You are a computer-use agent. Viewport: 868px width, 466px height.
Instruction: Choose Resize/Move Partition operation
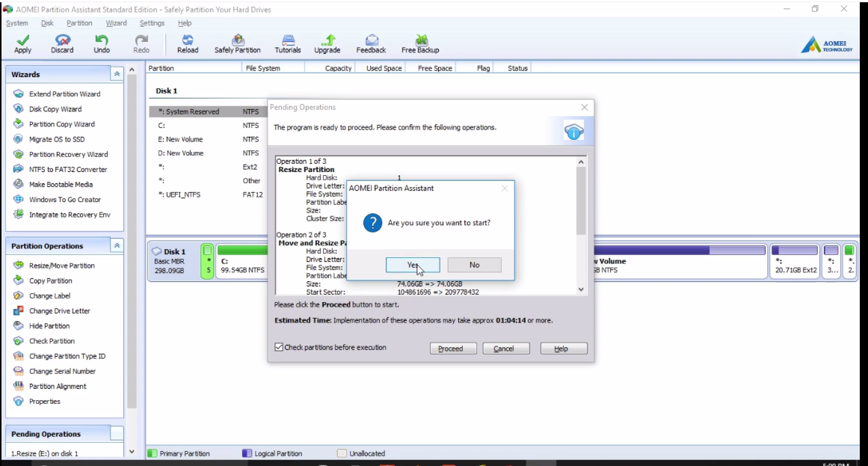point(62,266)
